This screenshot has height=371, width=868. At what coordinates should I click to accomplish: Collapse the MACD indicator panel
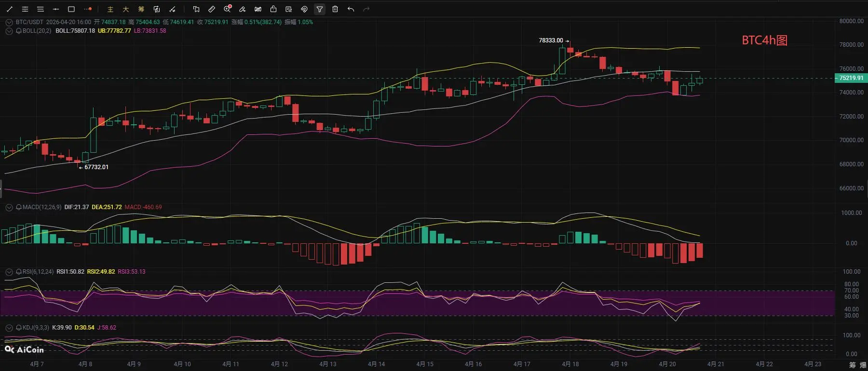pos(9,207)
